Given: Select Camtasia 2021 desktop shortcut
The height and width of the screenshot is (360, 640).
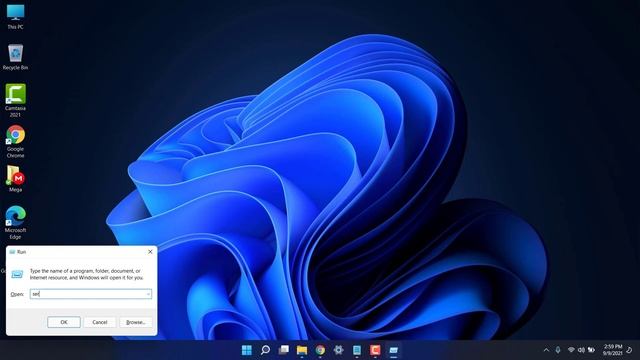Looking at the screenshot, I should (16, 100).
